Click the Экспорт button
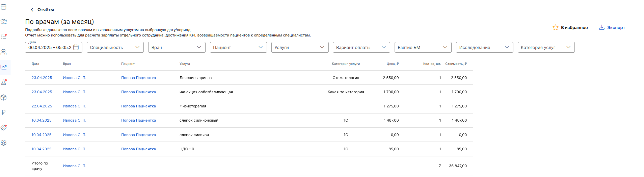Screen dimensions: 644x177 [612, 27]
